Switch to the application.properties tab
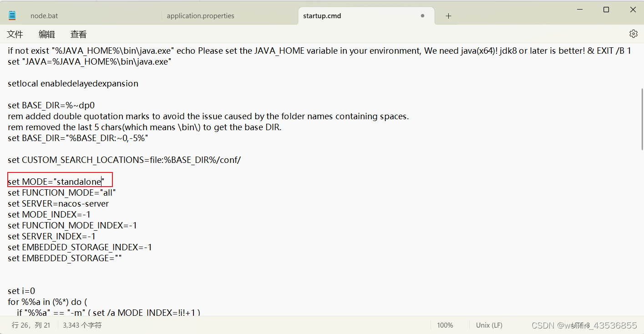The image size is (644, 334). [200, 16]
